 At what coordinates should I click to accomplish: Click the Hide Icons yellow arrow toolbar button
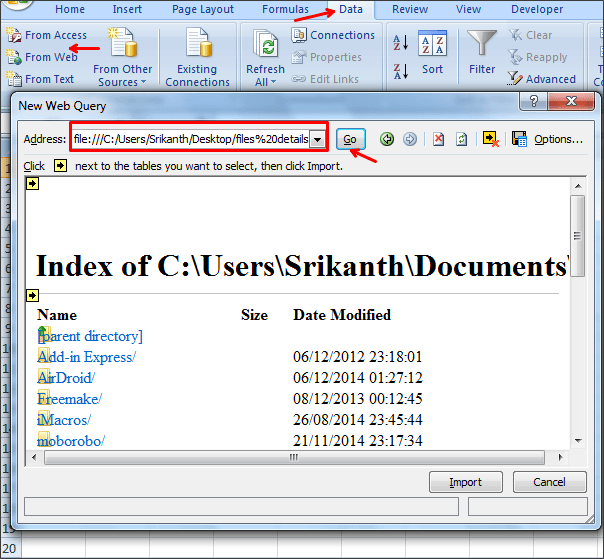pos(490,139)
